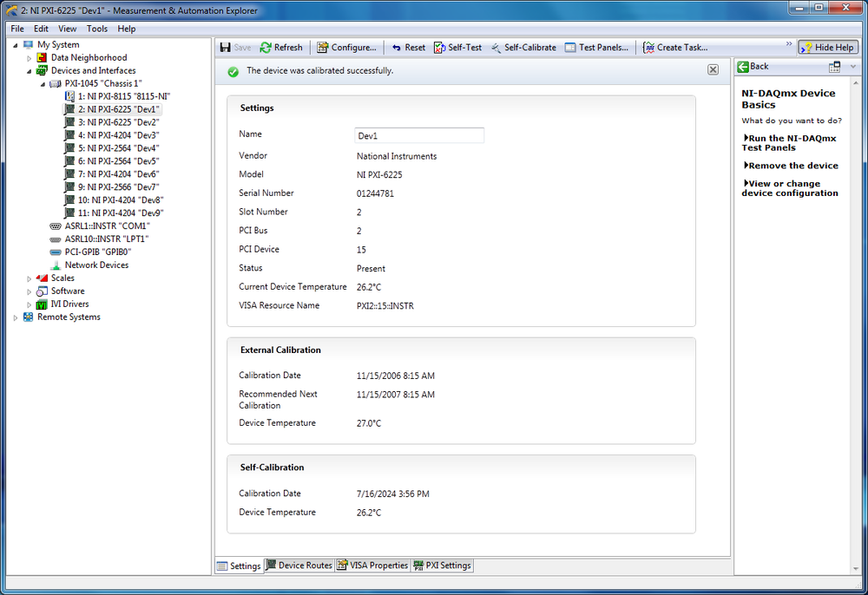The width and height of the screenshot is (868, 595).
Task: Open Remove the device help link
Action: 791,166
